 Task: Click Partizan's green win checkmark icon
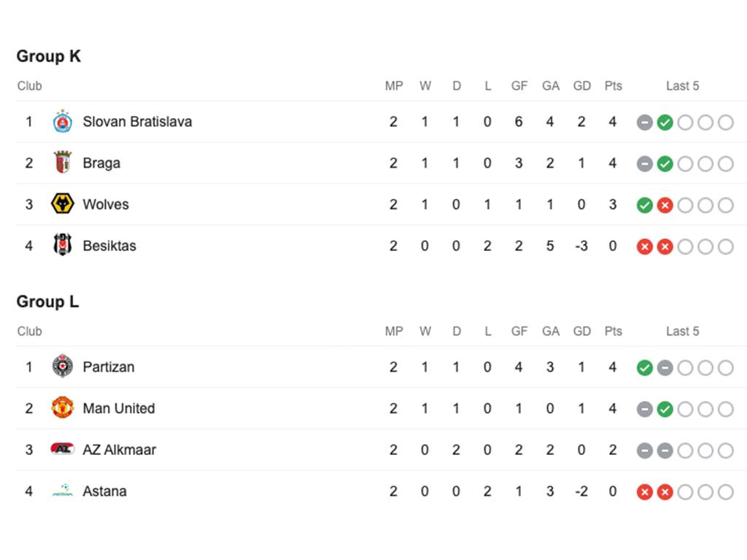click(644, 367)
